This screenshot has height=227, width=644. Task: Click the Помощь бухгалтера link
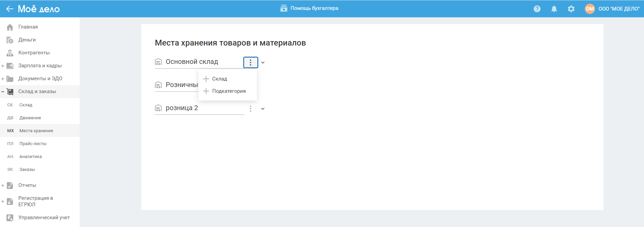309,8
